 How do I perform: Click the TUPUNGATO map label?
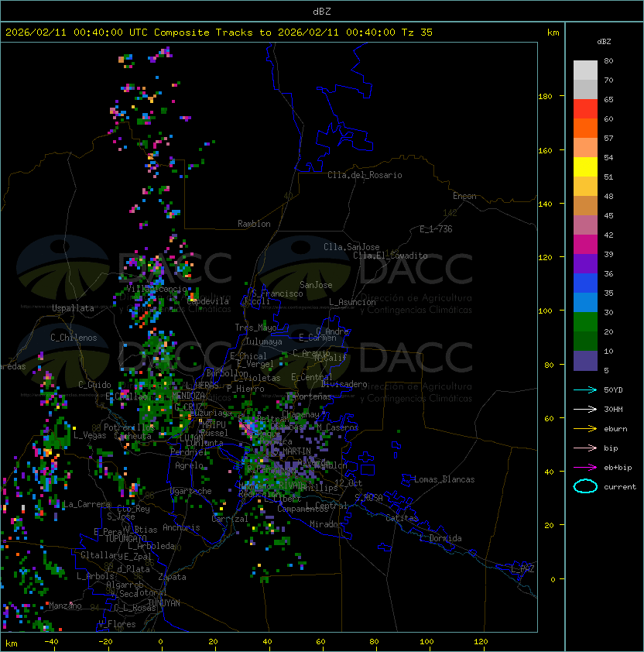pyautogui.click(x=125, y=538)
